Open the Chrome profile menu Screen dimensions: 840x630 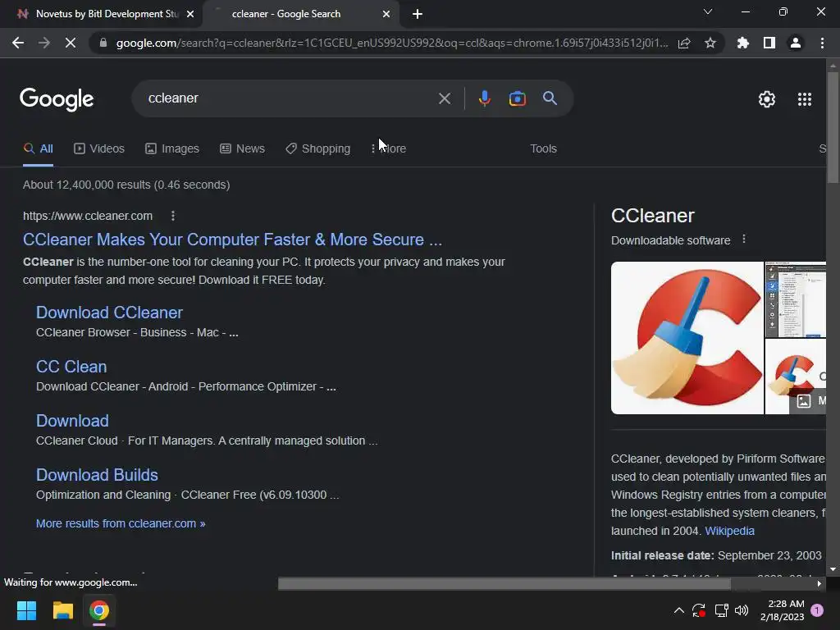pyautogui.click(x=796, y=43)
